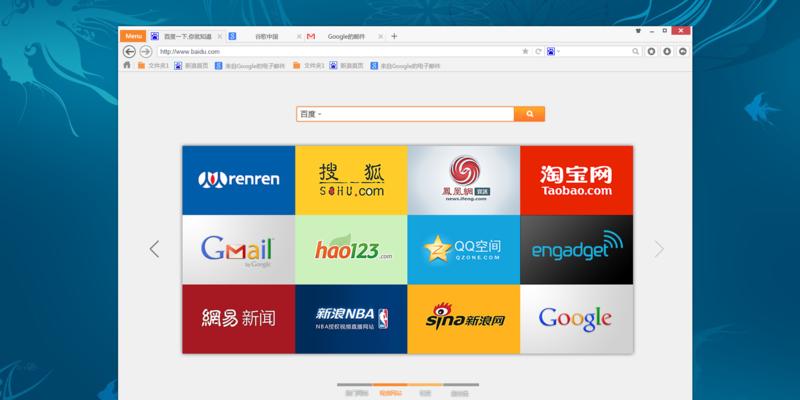
Task: Open the sina新浪网 tile
Action: tap(464, 319)
